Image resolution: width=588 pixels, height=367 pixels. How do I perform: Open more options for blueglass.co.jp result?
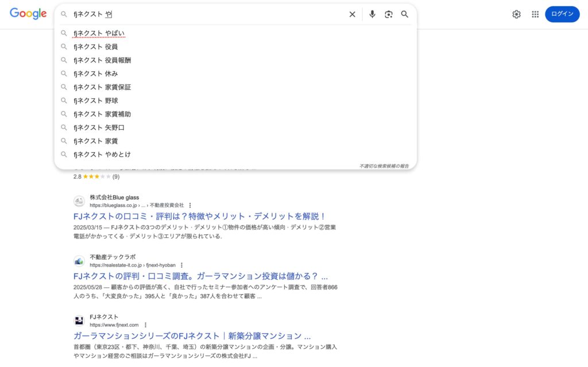click(190, 205)
